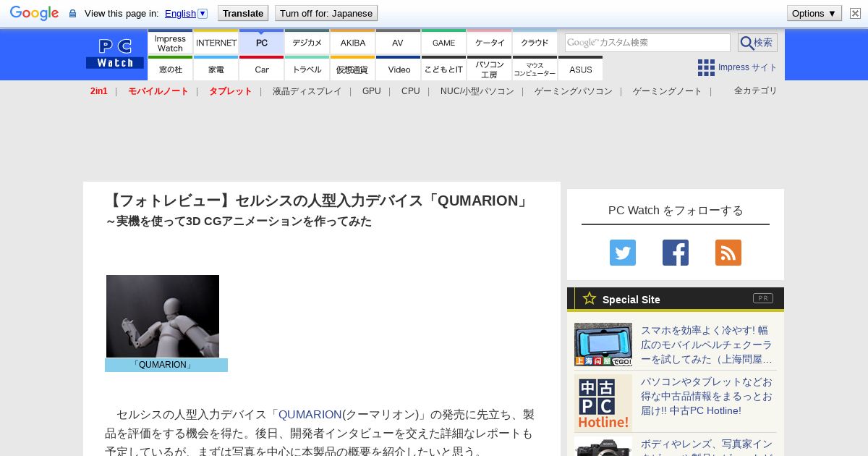This screenshot has width=868, height=456.
Task: Select the タブレット category link
Action: [231, 91]
